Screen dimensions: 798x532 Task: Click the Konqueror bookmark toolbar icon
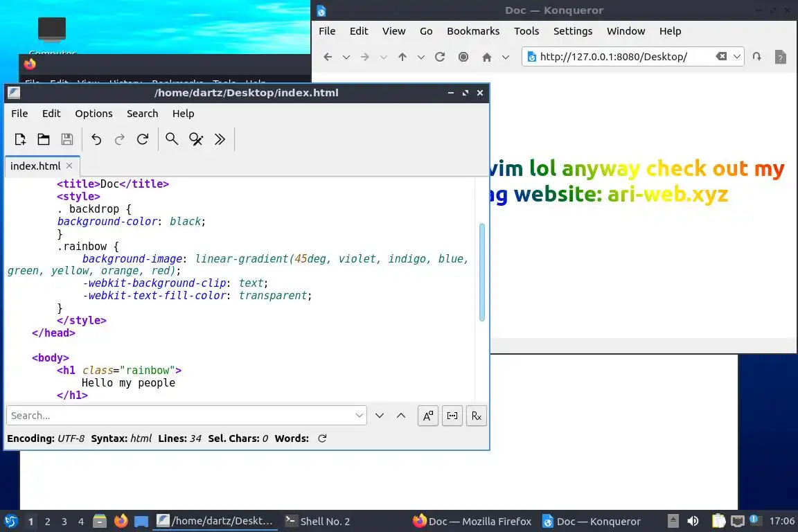pyautogui.click(x=757, y=57)
